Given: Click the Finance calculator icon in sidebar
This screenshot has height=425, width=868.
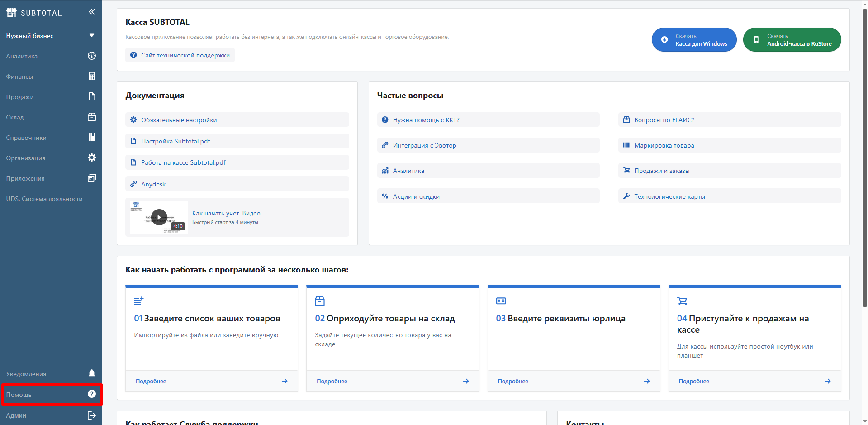Looking at the screenshot, I should (x=92, y=76).
